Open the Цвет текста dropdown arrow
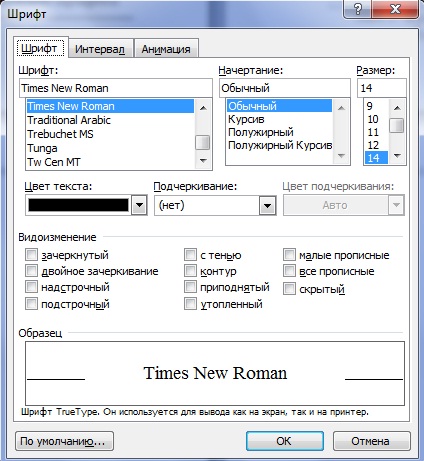 tap(139, 205)
